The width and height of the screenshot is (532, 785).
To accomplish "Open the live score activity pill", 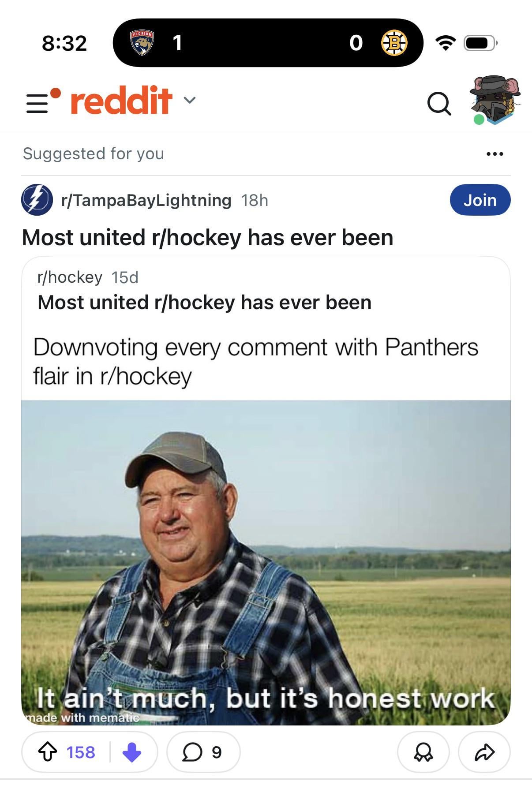I will pos(268,43).
